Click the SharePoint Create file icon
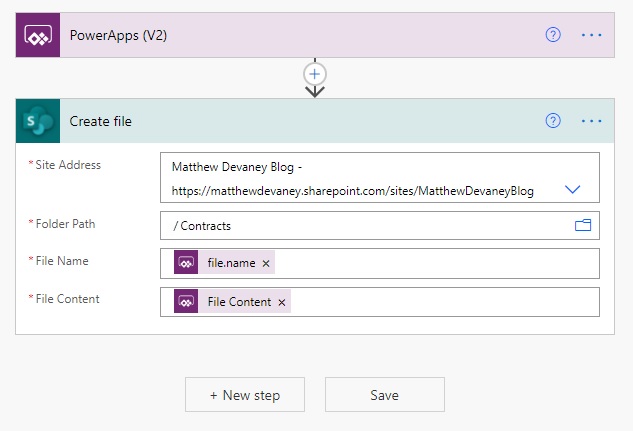This screenshot has width=634, height=431. point(38,121)
